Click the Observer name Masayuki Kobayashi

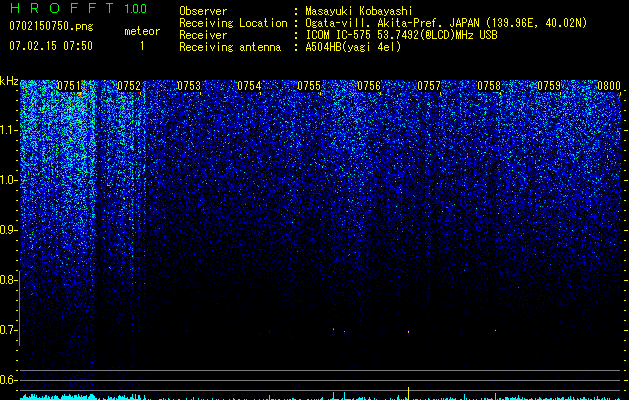(359, 11)
